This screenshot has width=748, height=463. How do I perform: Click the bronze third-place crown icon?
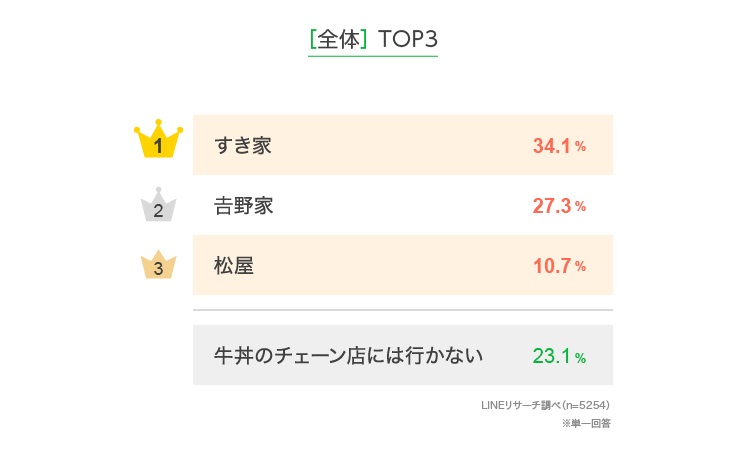[x=158, y=265]
